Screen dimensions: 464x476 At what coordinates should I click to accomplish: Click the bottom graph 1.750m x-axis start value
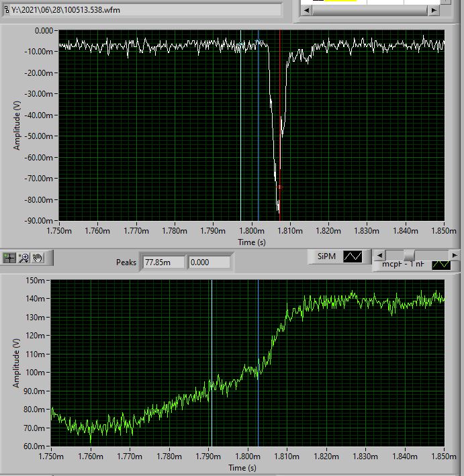(x=51, y=457)
